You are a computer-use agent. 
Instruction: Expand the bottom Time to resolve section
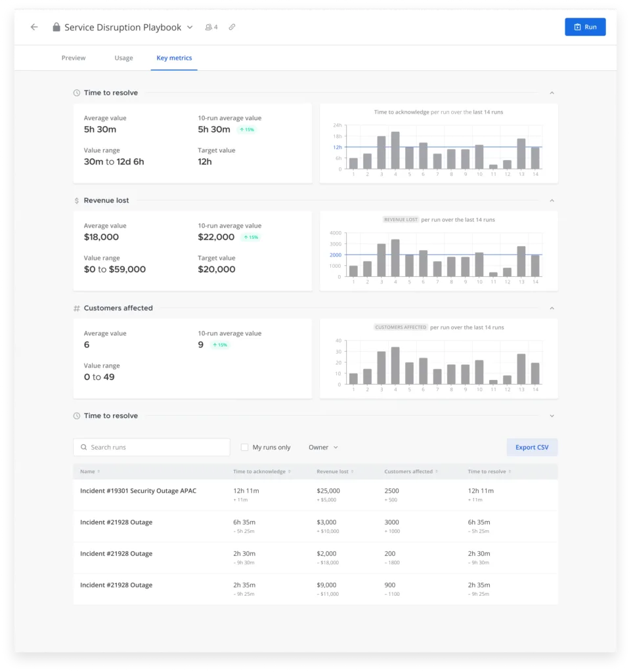[x=552, y=415]
